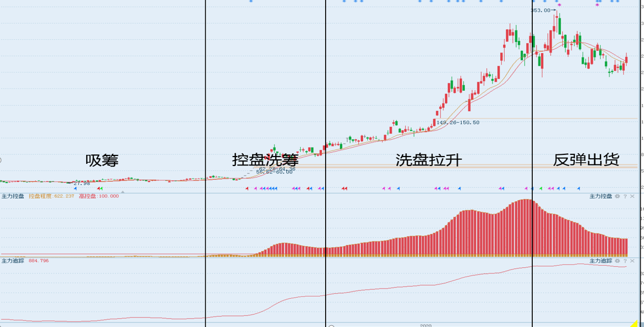The image size is (644, 327).
Task: Click the 控盘程度 value readout
Action: pos(51,196)
